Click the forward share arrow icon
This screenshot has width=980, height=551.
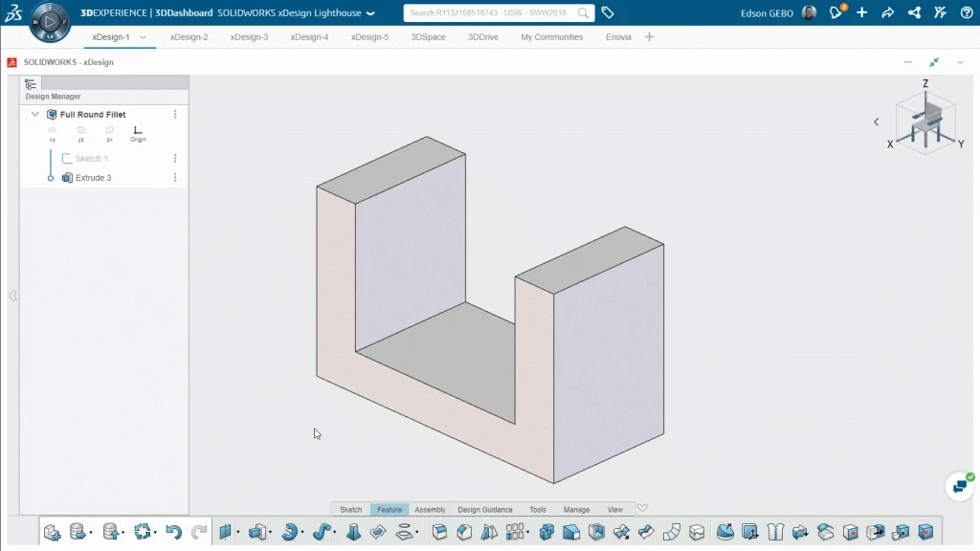point(887,12)
